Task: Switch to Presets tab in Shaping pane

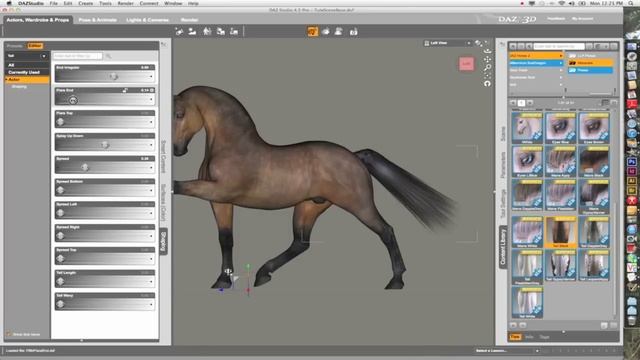Action: pos(15,46)
